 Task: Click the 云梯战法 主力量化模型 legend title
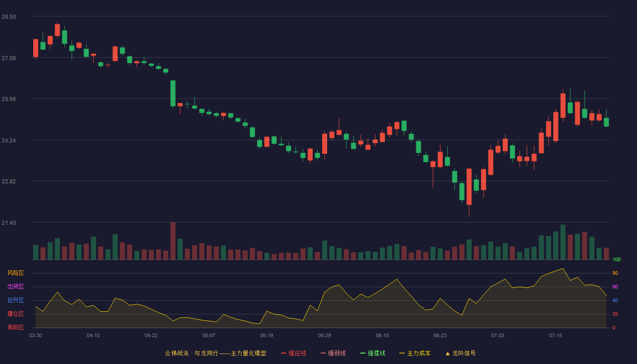click(x=215, y=353)
